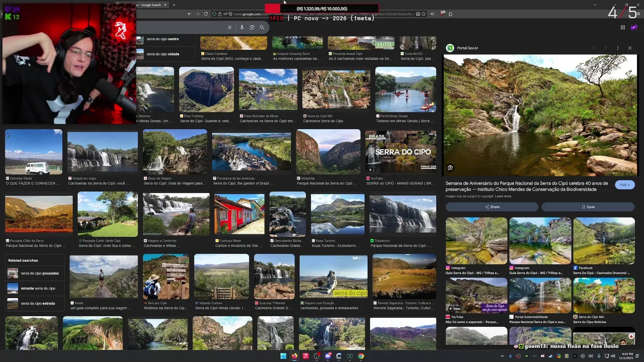Image resolution: width=644 pixels, height=362 pixels.
Task: Open Discord from the taskbar
Action: [x=328, y=356]
